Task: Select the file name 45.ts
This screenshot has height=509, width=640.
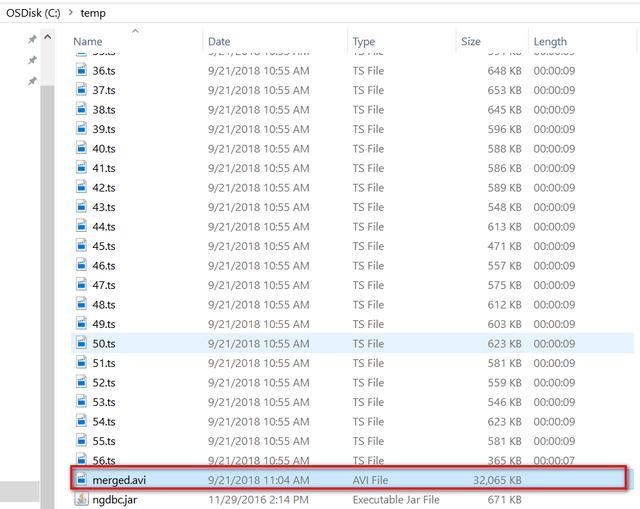Action: (104, 246)
